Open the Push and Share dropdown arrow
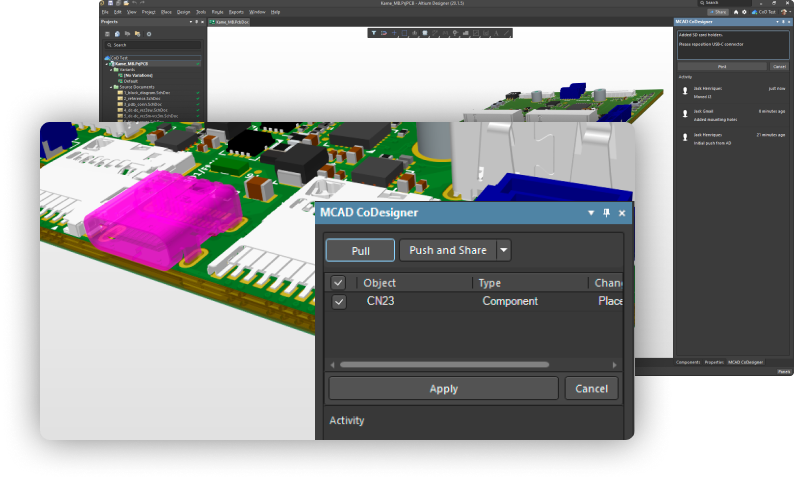 click(504, 250)
